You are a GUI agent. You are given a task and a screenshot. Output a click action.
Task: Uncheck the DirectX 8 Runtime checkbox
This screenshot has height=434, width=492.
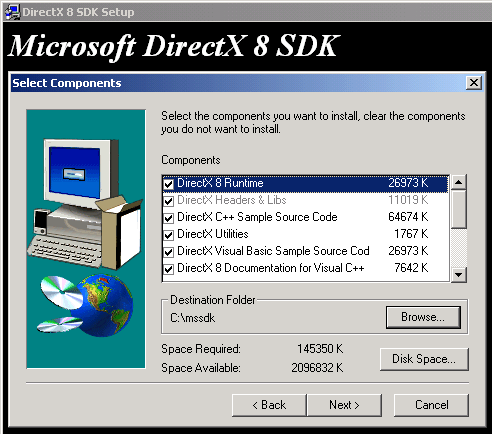(169, 184)
